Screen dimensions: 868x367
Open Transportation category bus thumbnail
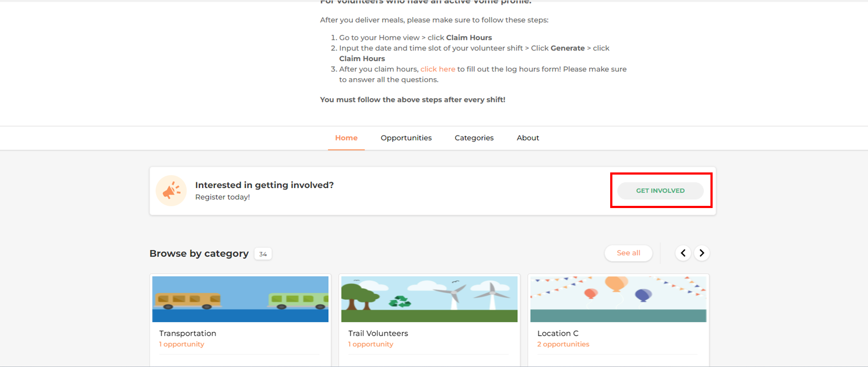pos(240,299)
